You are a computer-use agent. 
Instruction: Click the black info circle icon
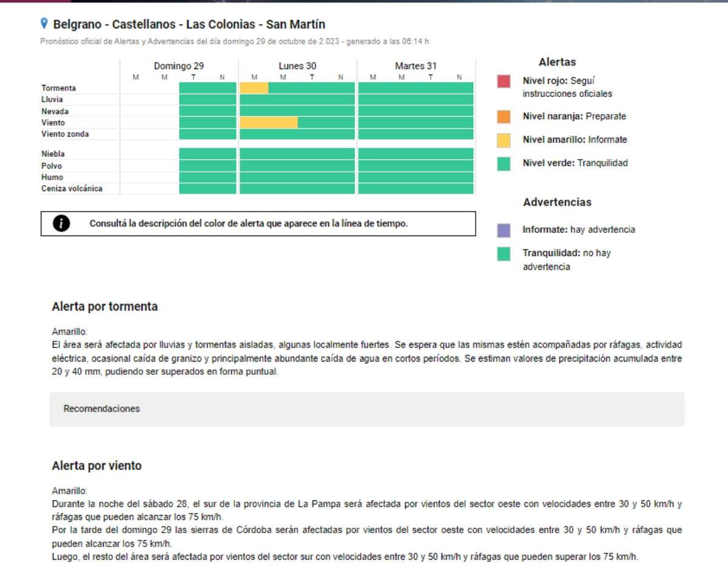[x=61, y=223]
